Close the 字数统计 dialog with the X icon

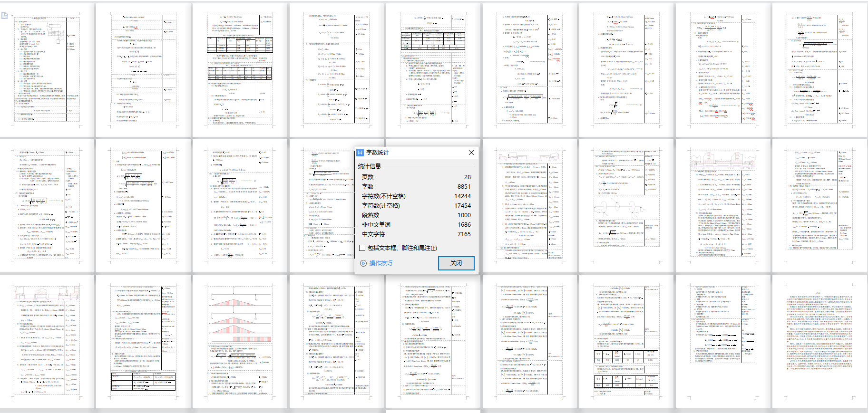coord(471,153)
